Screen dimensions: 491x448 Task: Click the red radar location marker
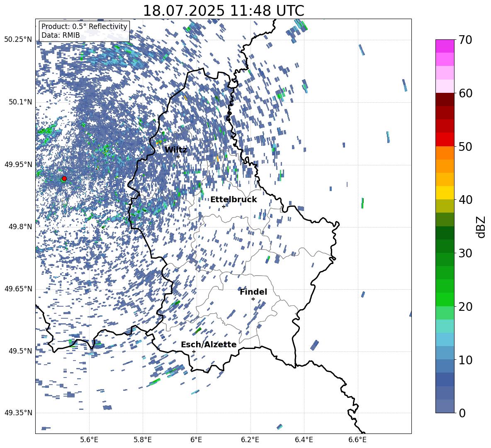pos(64,179)
